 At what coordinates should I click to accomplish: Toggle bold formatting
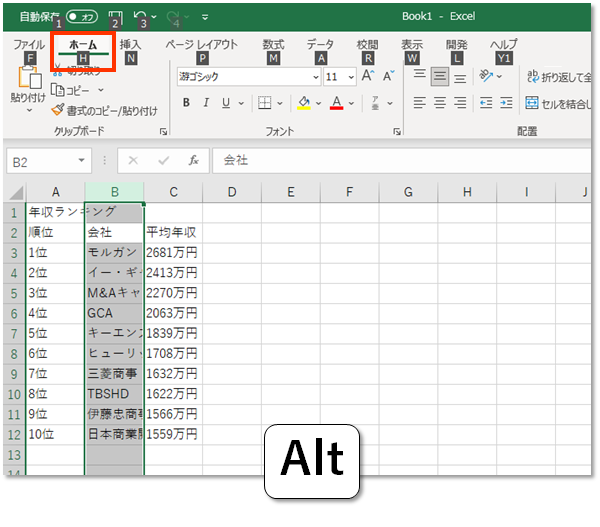[x=186, y=103]
